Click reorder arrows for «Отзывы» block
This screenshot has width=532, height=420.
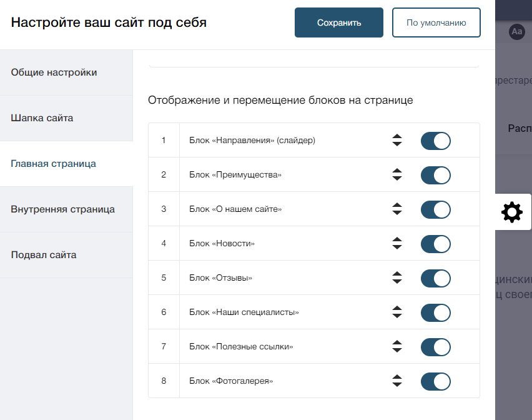point(397,277)
